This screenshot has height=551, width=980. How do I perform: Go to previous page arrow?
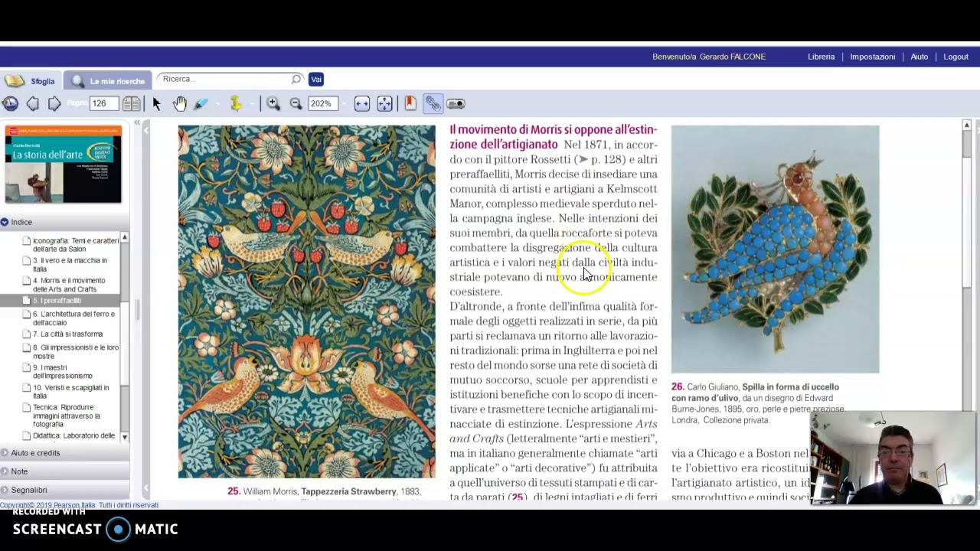33,103
